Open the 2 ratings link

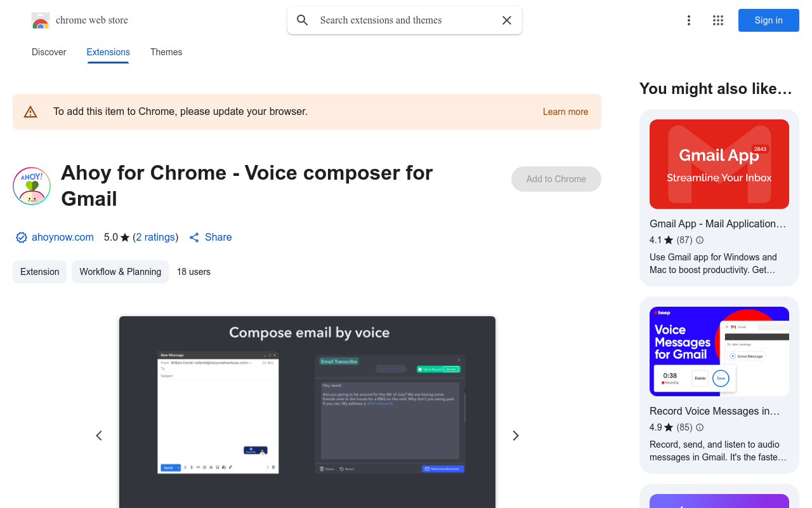click(x=155, y=237)
